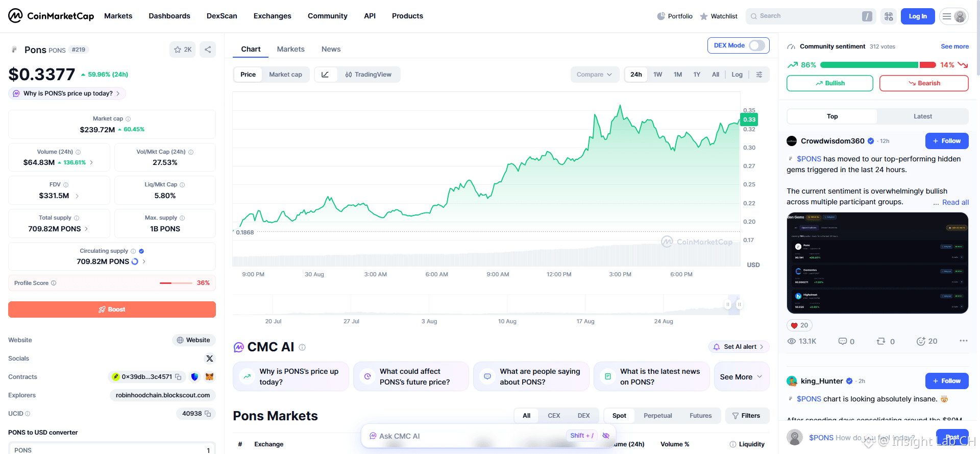Open chart settings sliders icon
The width and height of the screenshot is (980, 454).
(759, 75)
